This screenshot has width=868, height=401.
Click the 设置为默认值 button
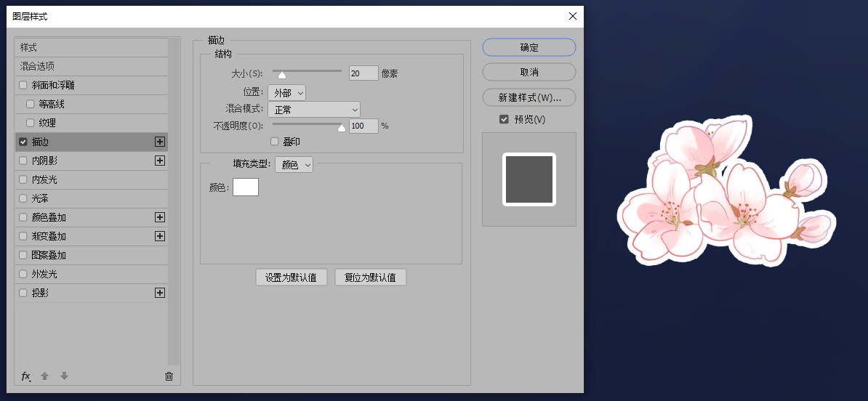tap(292, 278)
